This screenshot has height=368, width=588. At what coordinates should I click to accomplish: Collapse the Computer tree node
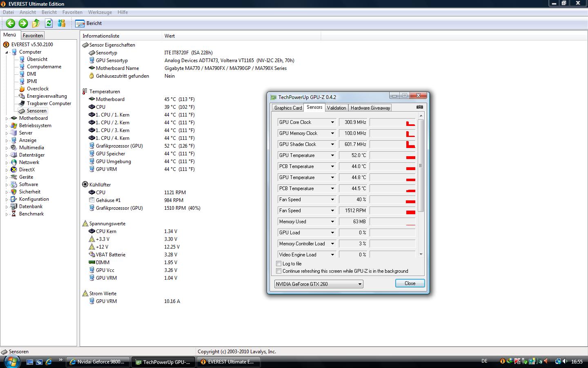click(x=7, y=52)
